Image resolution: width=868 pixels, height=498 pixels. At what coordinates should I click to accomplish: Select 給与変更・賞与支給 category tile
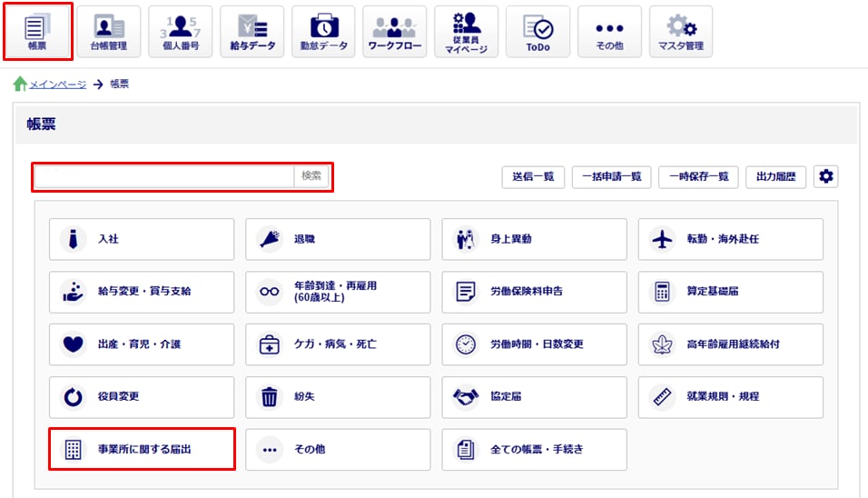tap(142, 292)
